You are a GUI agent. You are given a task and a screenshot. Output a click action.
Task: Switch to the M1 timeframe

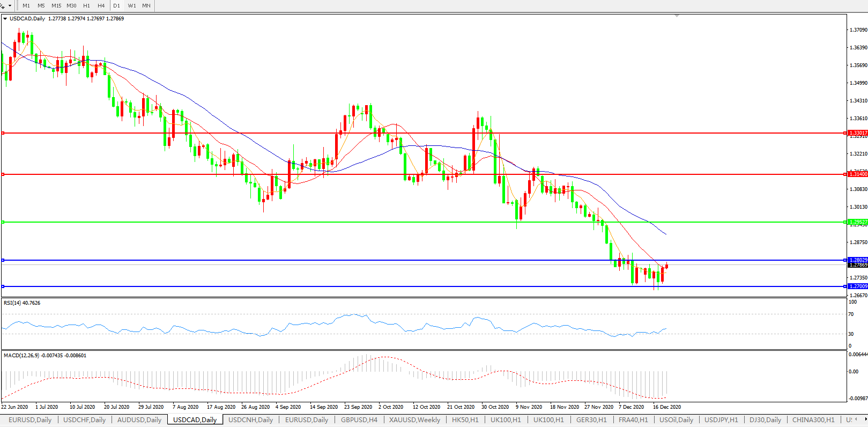(x=26, y=6)
